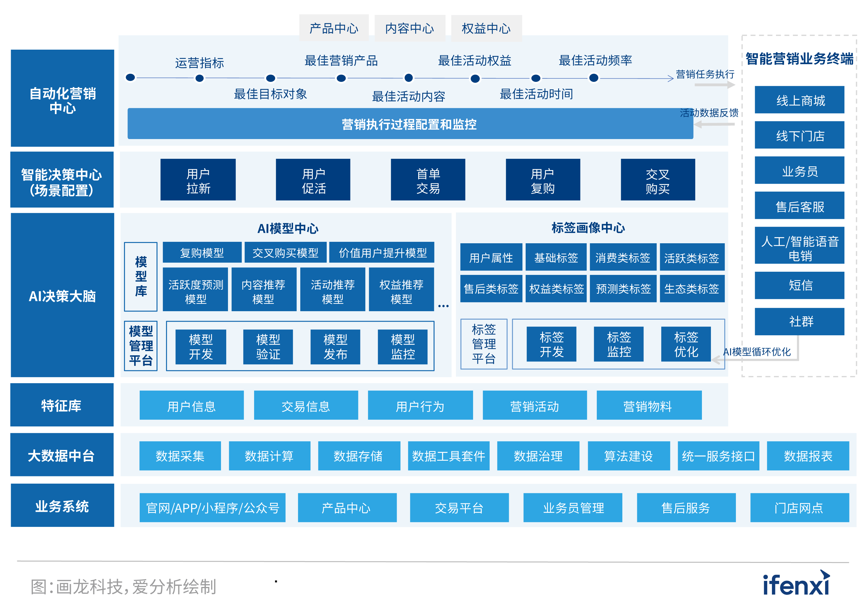Click the 统一服务接口 box
This screenshot has height=616, width=866.
[x=718, y=455]
